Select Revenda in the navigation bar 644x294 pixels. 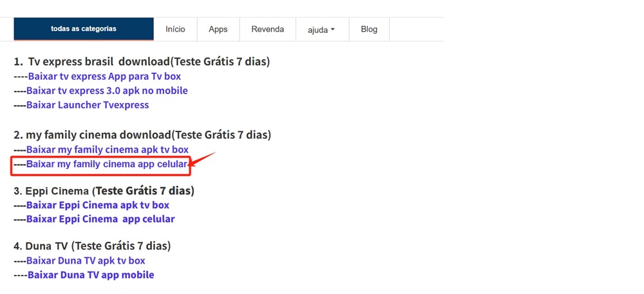pyautogui.click(x=267, y=29)
